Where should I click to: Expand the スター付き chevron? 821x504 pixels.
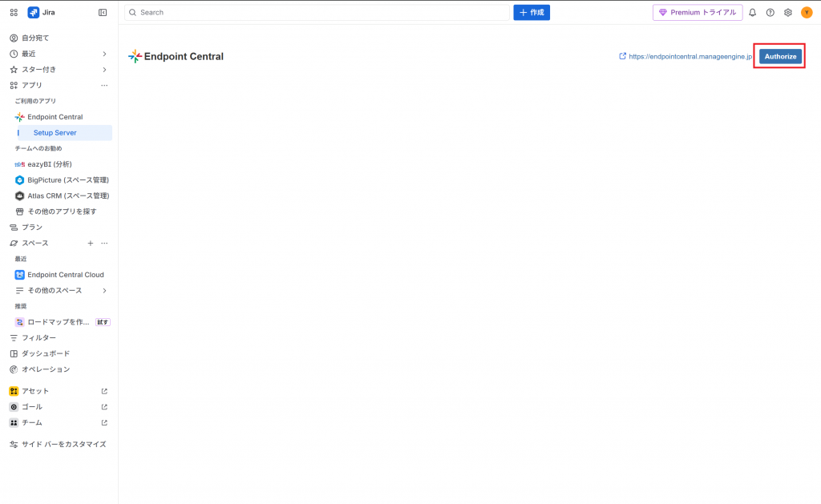click(x=105, y=70)
